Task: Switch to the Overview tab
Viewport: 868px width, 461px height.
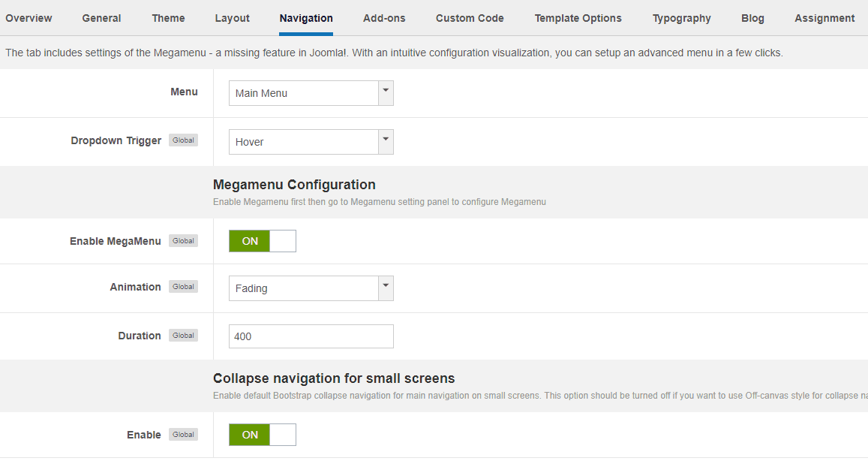Action: click(x=29, y=18)
